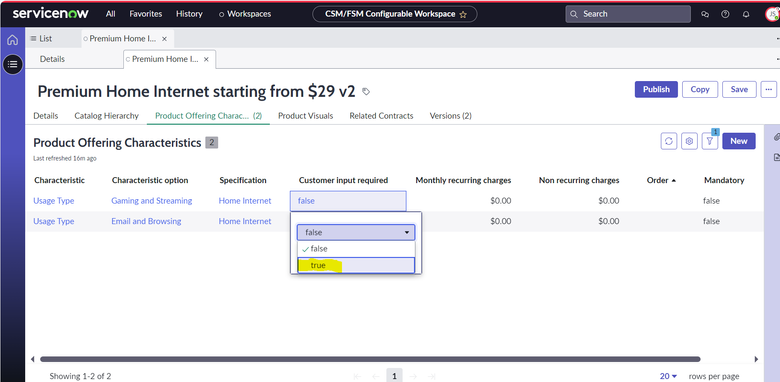The width and height of the screenshot is (780, 382).
Task: Click the Characteristic option column header
Action: coord(150,180)
